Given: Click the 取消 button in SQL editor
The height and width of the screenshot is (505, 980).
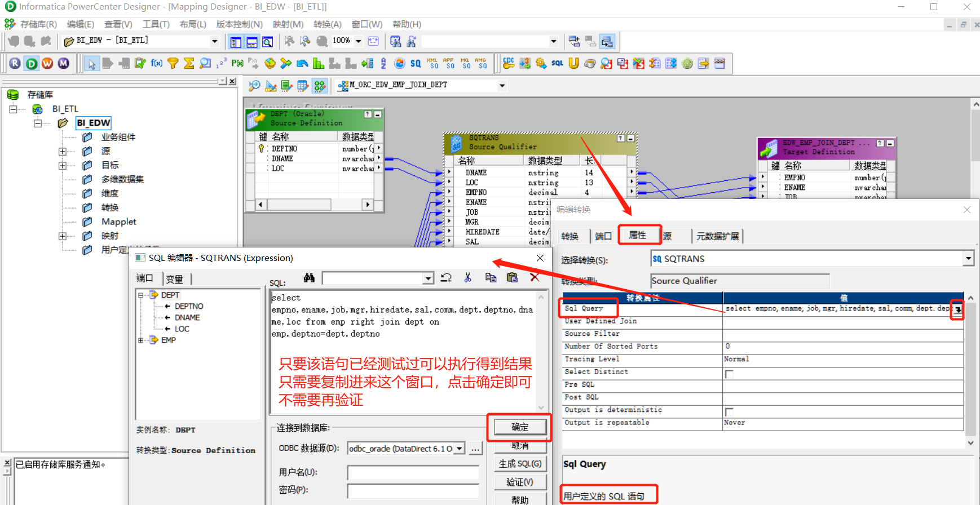Looking at the screenshot, I should coord(520,445).
